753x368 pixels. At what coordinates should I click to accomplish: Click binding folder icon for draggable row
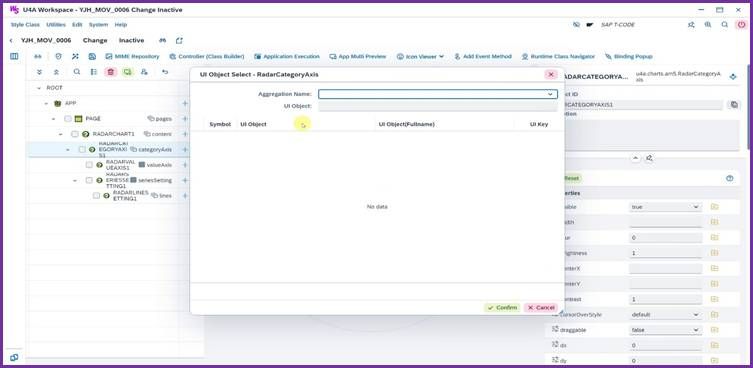715,330
